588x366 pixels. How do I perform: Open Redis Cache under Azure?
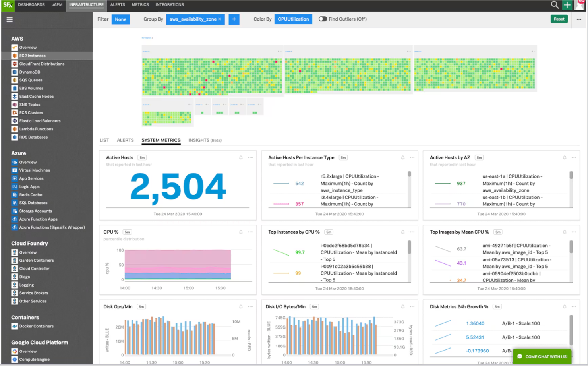click(31, 195)
